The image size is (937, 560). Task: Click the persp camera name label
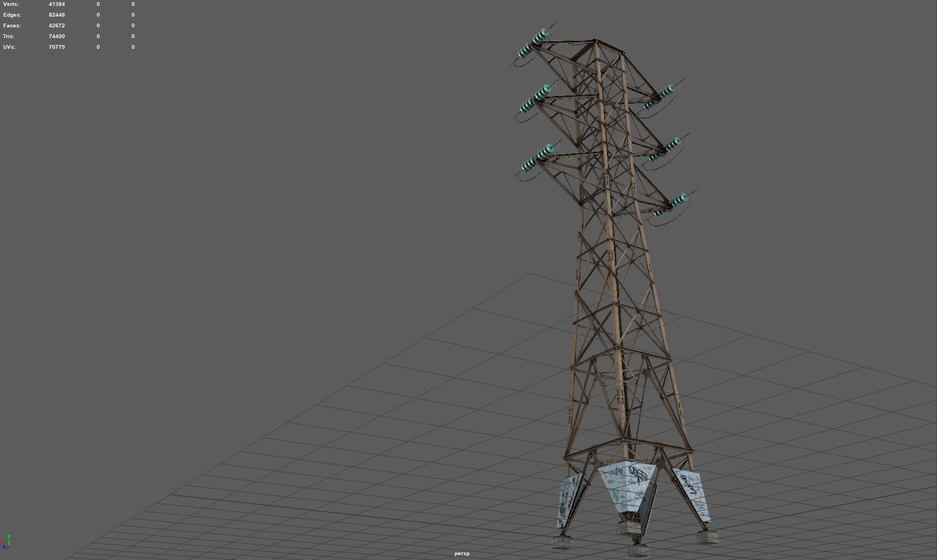[x=462, y=554]
